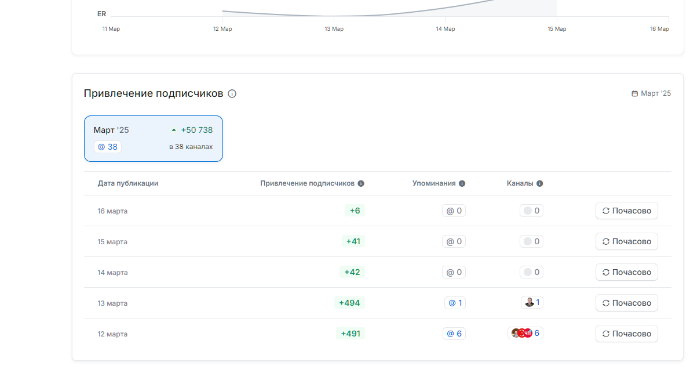The width and height of the screenshot is (690, 391).
Task: Click Почасово button for 12 марта
Action: (627, 334)
